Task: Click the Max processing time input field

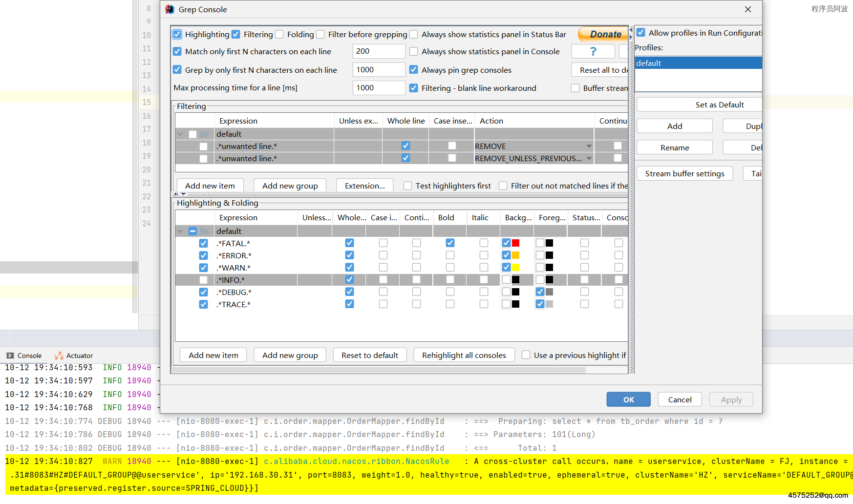Action: point(379,88)
